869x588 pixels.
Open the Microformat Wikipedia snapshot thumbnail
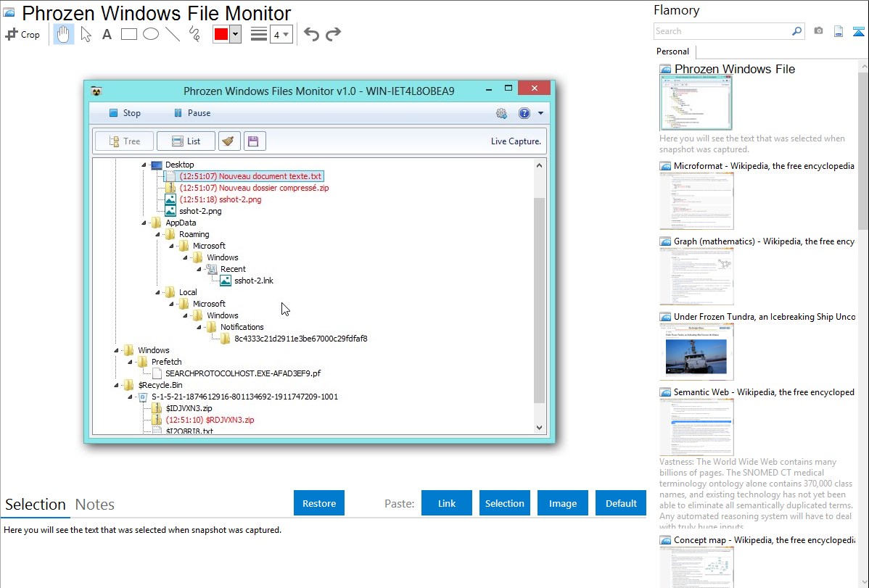click(696, 201)
